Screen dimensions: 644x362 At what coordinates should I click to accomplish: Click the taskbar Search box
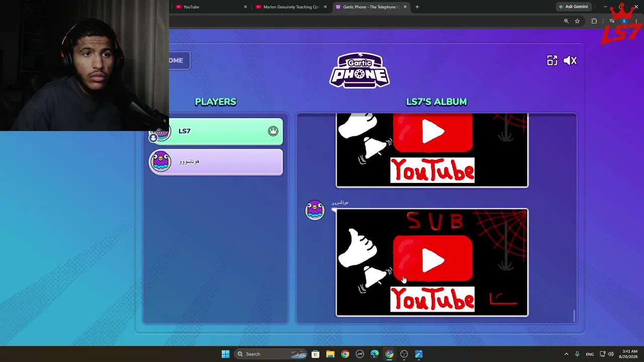271,354
